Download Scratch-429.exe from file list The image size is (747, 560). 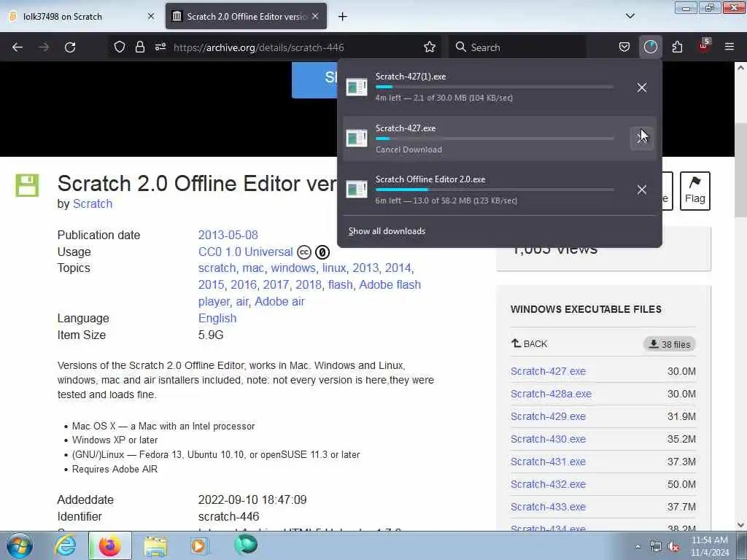coord(548,416)
